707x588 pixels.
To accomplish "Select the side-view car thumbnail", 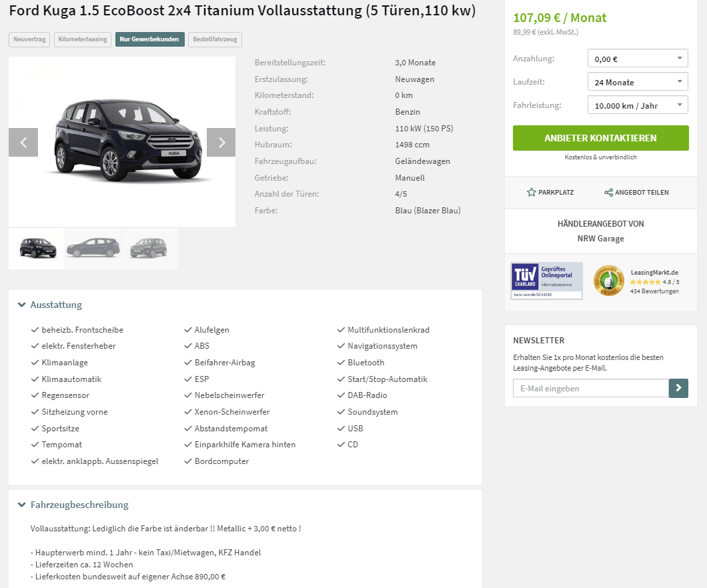I will 93,248.
